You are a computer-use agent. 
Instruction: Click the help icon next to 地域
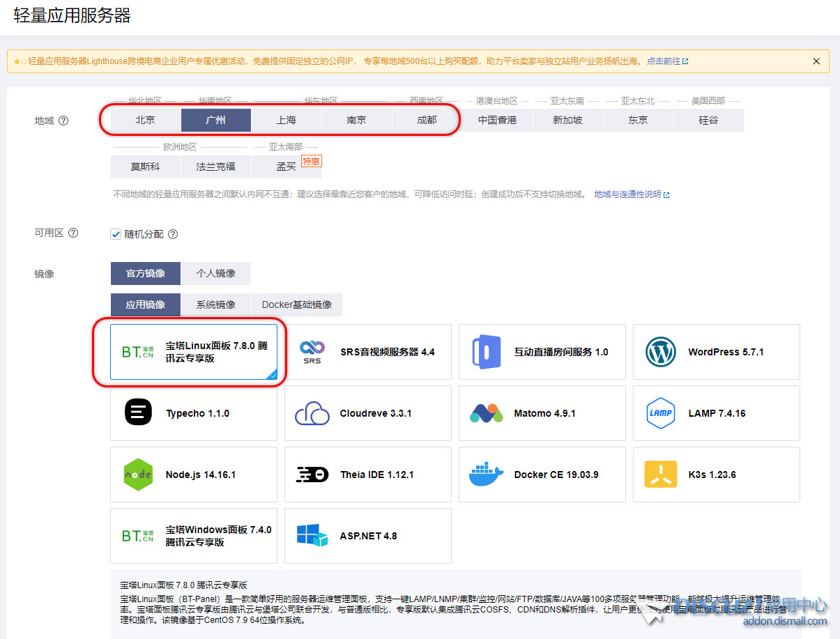63,121
